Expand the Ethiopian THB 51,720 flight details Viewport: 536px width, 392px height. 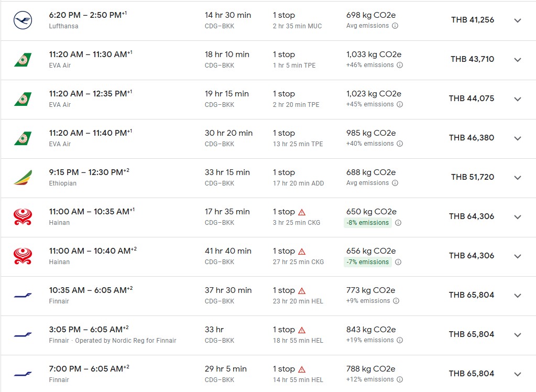tap(518, 178)
